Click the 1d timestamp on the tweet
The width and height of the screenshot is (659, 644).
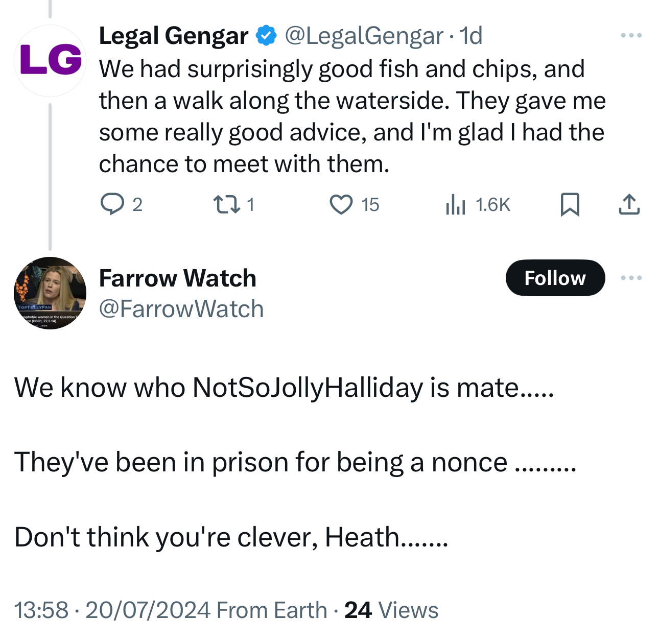pyautogui.click(x=471, y=36)
